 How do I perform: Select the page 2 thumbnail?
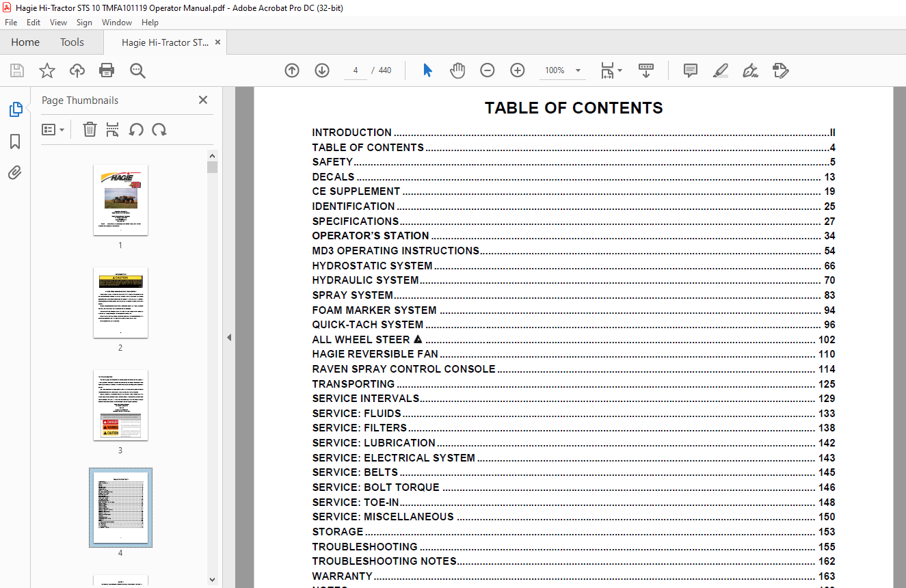coord(120,302)
